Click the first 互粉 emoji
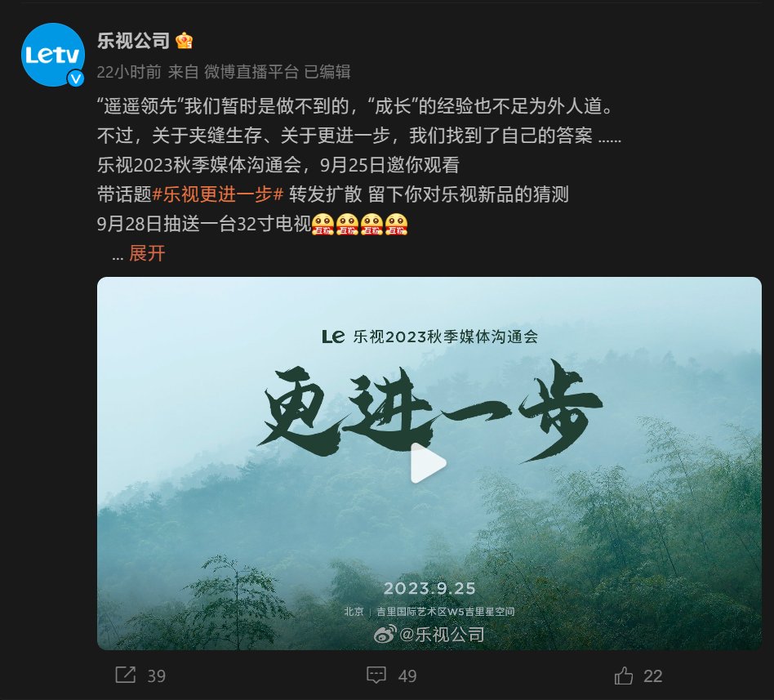 tap(322, 225)
